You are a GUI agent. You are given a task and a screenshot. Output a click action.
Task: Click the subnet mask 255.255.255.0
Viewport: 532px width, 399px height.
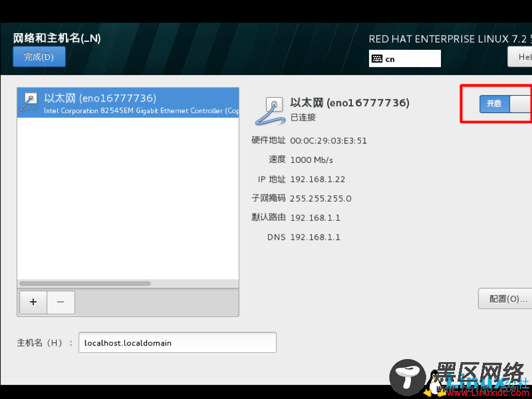coord(320,199)
